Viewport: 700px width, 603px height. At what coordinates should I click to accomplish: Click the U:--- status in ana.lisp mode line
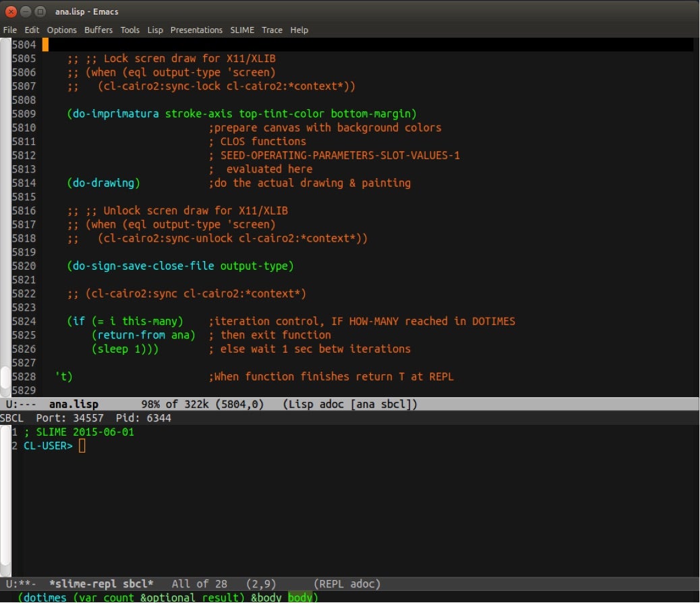click(21, 404)
